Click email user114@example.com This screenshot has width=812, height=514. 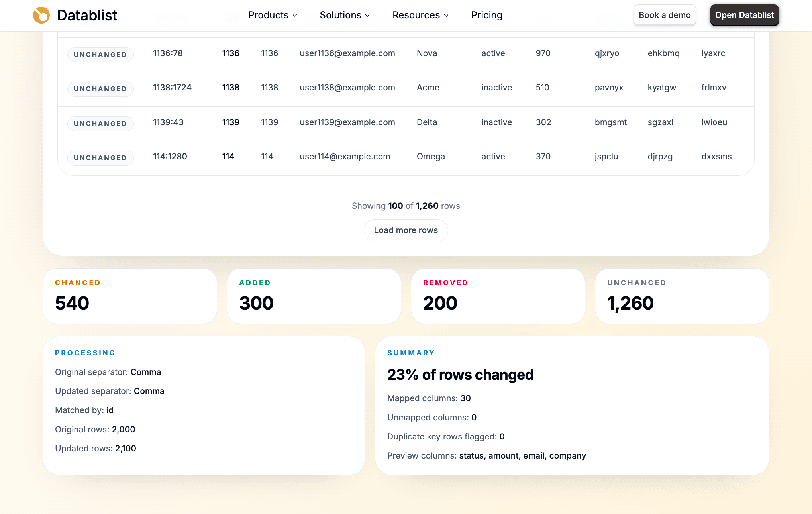point(345,157)
